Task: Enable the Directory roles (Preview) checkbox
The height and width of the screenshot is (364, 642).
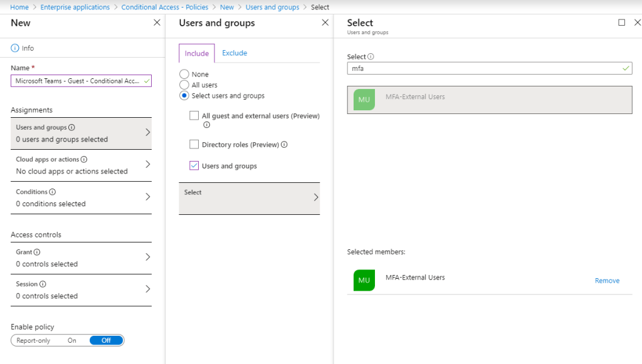Action: point(194,145)
